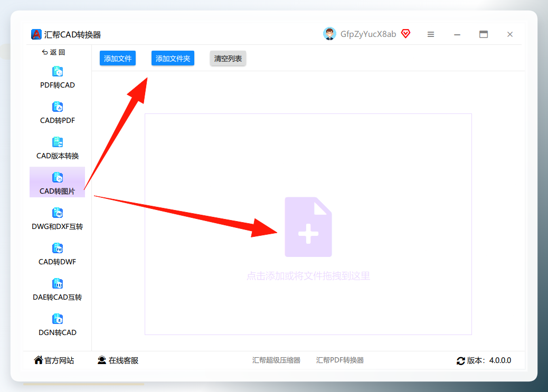The width and height of the screenshot is (548, 392).
Task: Switch to the CAD版本转换 label
Action: click(x=58, y=156)
